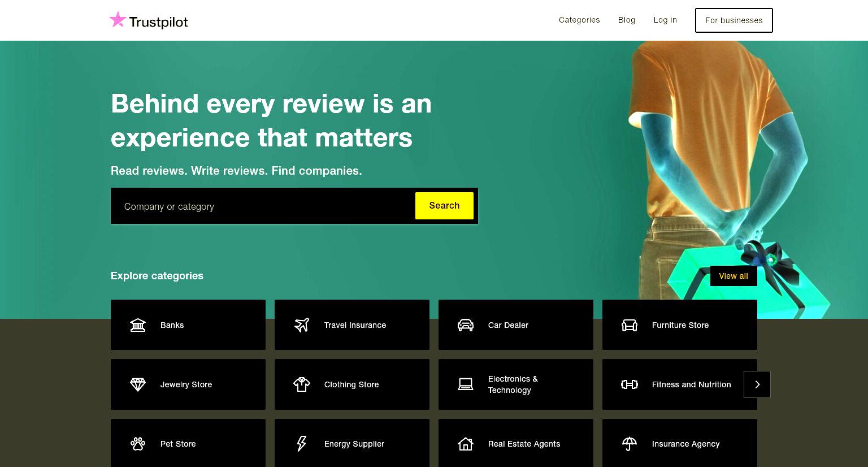Click the Clothing Store shirt icon
868x467 pixels.
tap(302, 384)
